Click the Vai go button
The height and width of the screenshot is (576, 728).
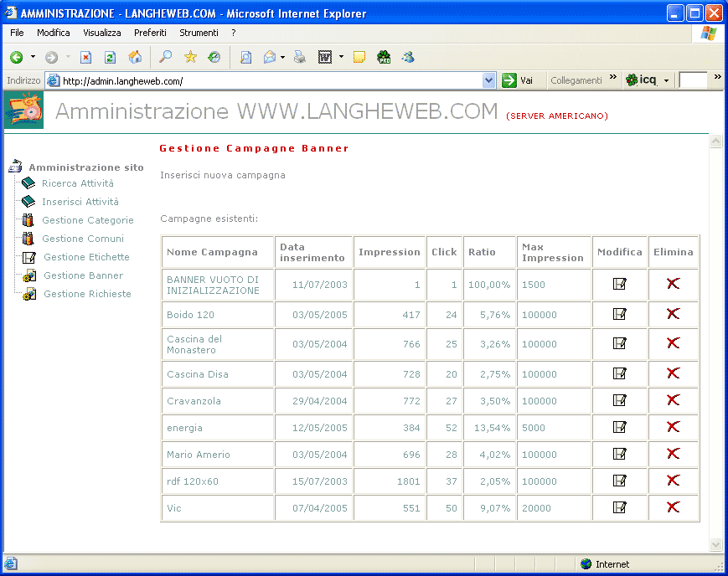click(518, 80)
